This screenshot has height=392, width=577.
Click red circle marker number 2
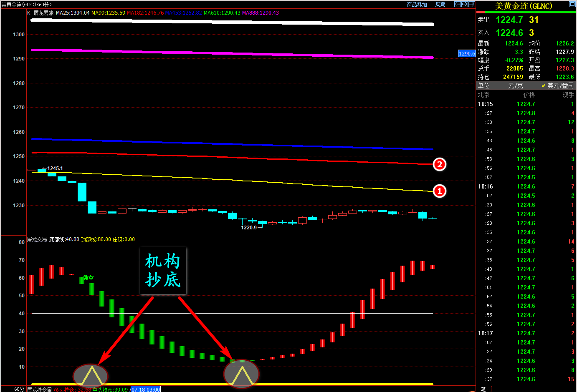click(x=439, y=164)
